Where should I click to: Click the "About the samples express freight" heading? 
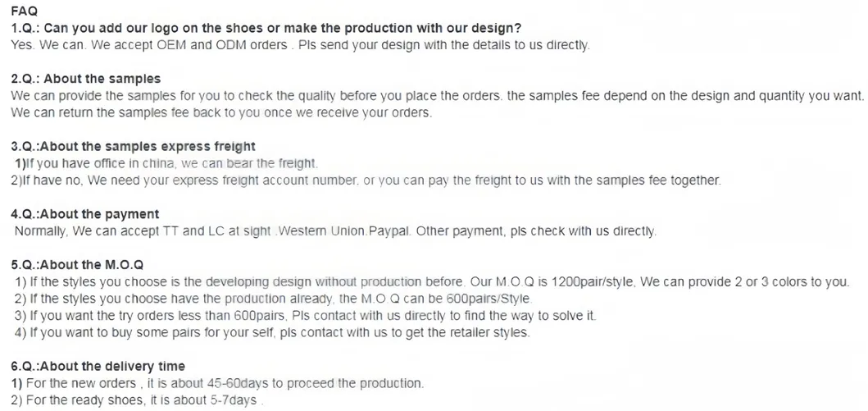tap(133, 147)
